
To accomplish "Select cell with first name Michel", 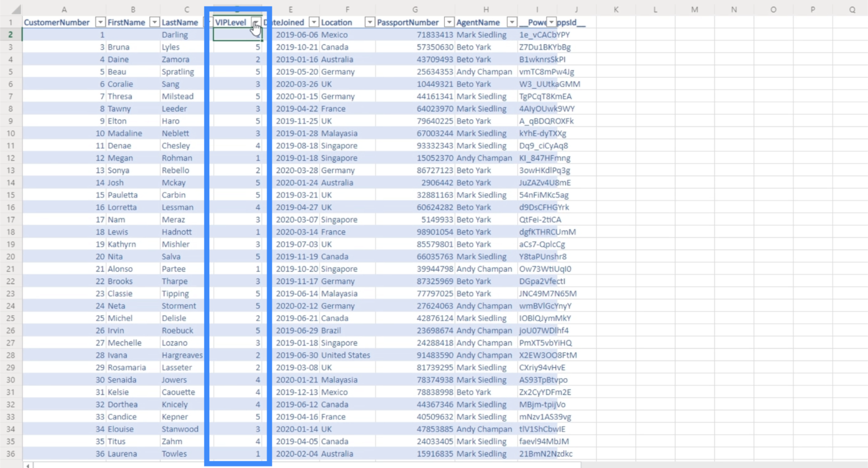I will click(x=133, y=318).
